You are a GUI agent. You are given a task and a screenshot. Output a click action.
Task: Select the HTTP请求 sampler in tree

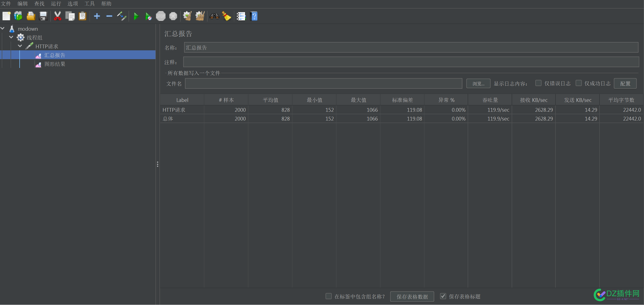pos(47,47)
